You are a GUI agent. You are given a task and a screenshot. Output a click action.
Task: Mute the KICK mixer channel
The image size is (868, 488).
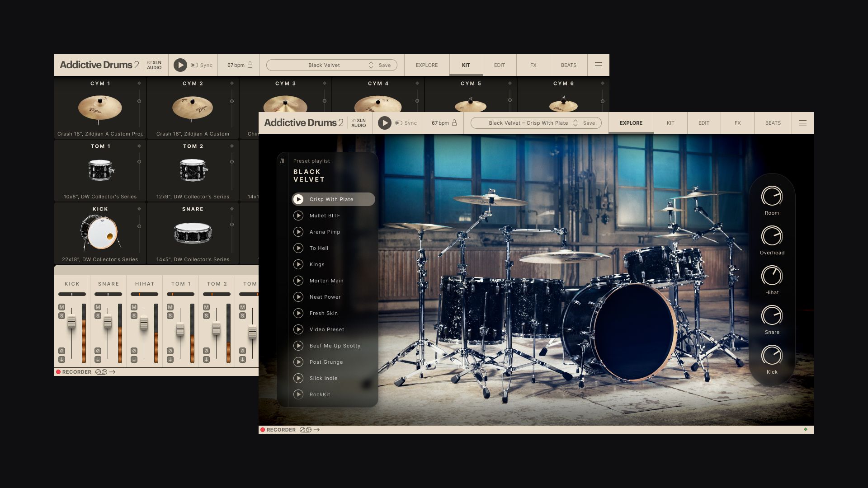61,307
